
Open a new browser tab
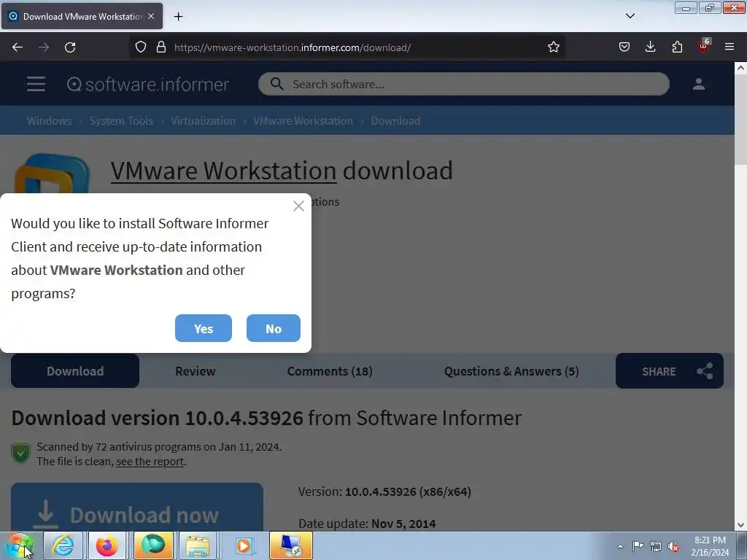tap(178, 17)
